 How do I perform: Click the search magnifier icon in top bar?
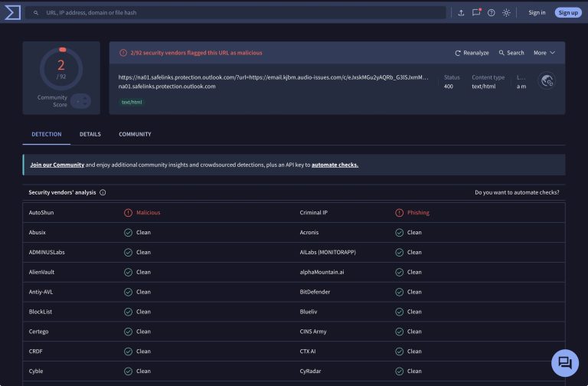click(36, 13)
